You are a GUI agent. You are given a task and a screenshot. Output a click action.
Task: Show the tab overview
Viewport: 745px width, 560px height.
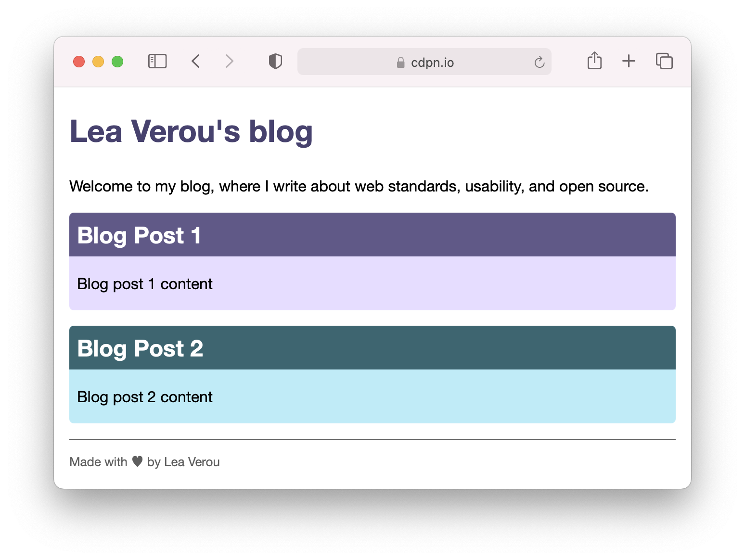(x=664, y=61)
